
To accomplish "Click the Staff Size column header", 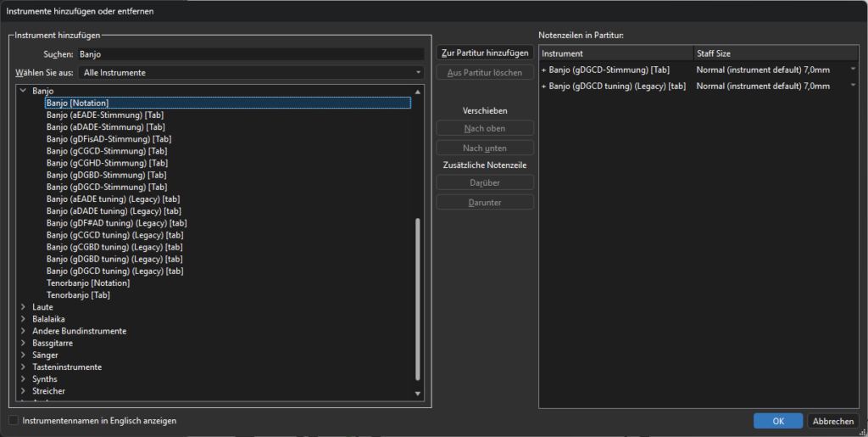I will pos(776,53).
